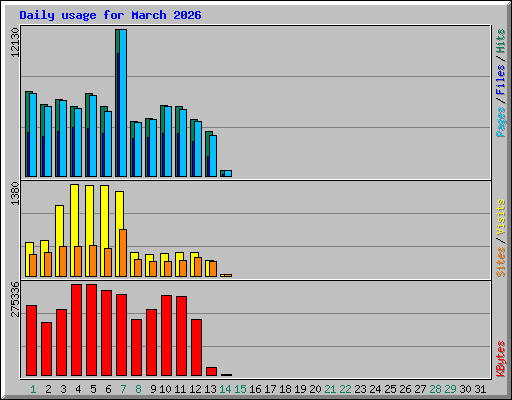Image resolution: width=512 pixels, height=400 pixels.
Task: Click the day 1 hits bar
Action: tap(27, 134)
